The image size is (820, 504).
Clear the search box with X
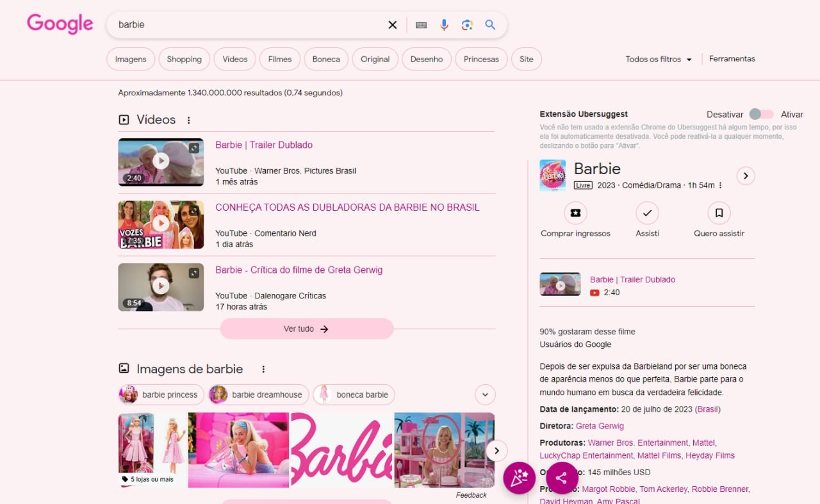point(392,25)
